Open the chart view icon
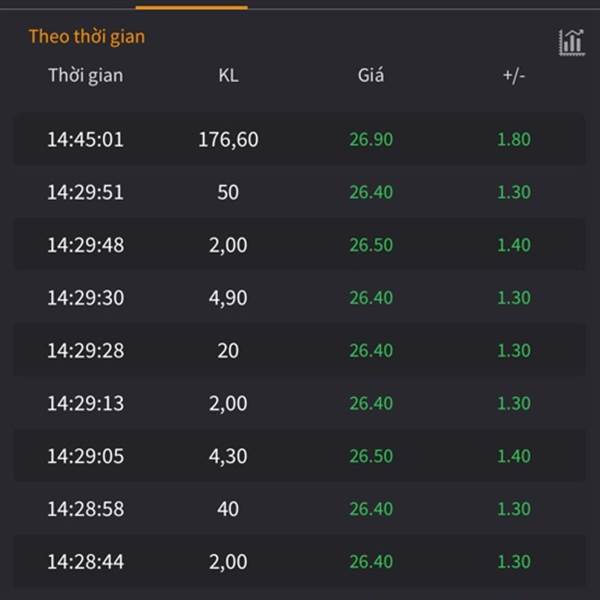Screen dimensions: 600x600 click(572, 42)
